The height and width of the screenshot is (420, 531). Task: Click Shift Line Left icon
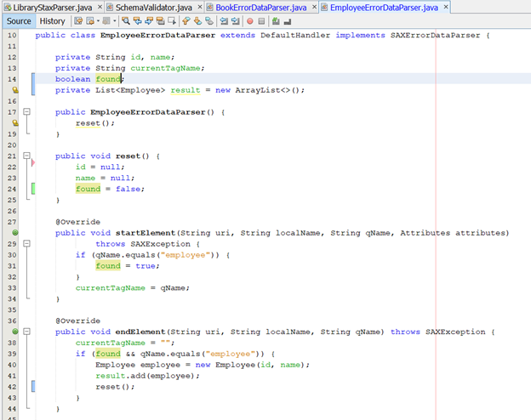(x=224, y=21)
